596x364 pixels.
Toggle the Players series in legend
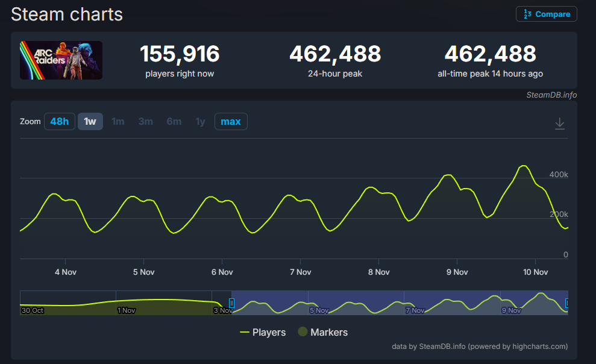click(263, 332)
